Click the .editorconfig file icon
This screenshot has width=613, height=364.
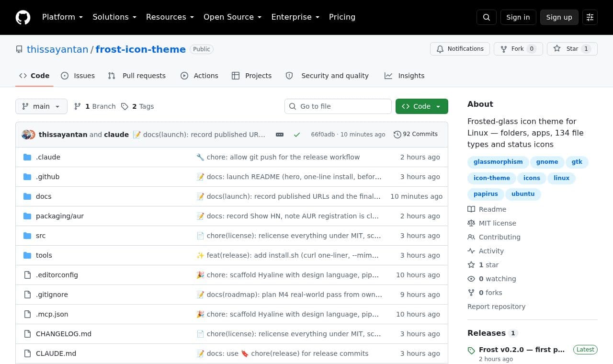27,275
